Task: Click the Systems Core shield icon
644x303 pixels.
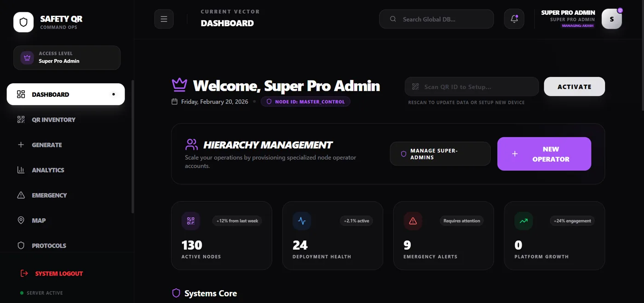Action: [176, 293]
